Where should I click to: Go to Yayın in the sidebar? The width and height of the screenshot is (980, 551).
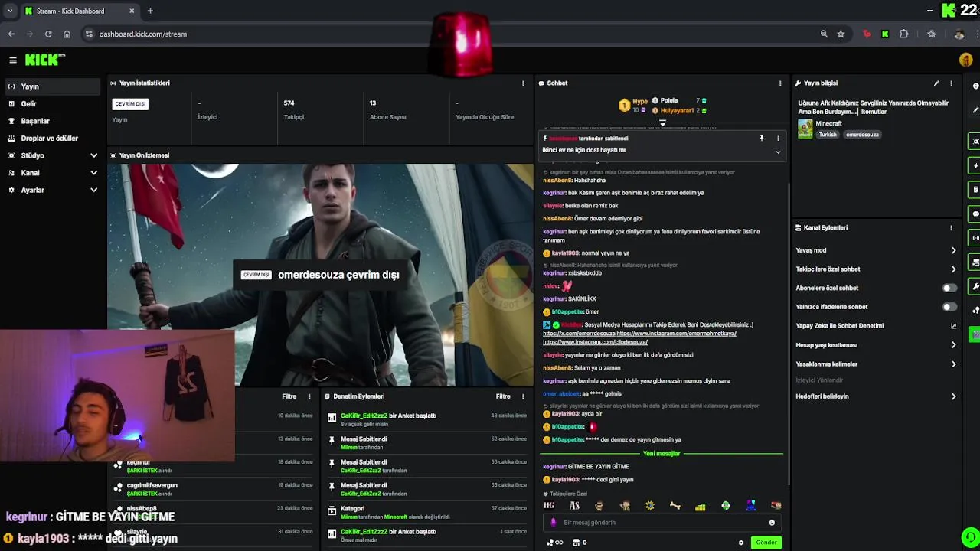point(52,86)
